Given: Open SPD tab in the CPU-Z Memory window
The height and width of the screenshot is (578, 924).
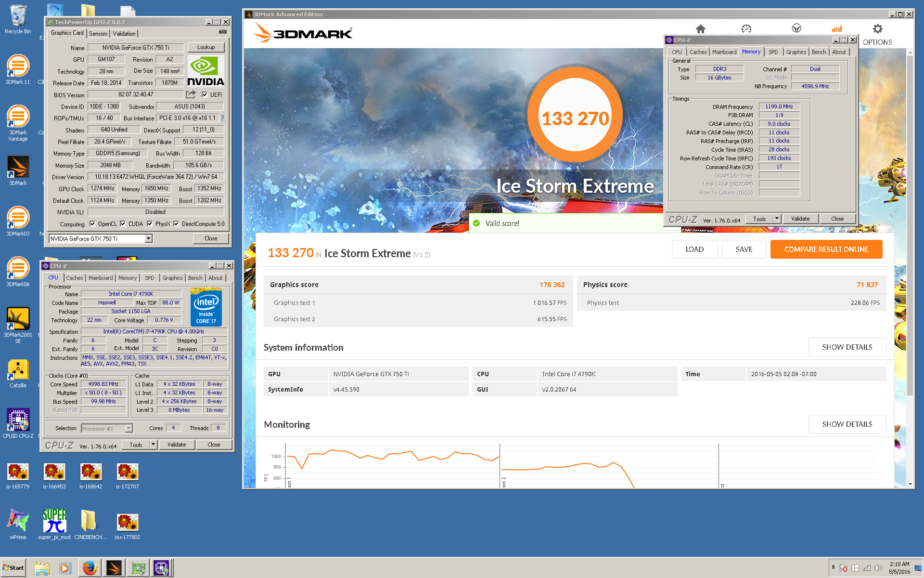Looking at the screenshot, I should tap(773, 52).
